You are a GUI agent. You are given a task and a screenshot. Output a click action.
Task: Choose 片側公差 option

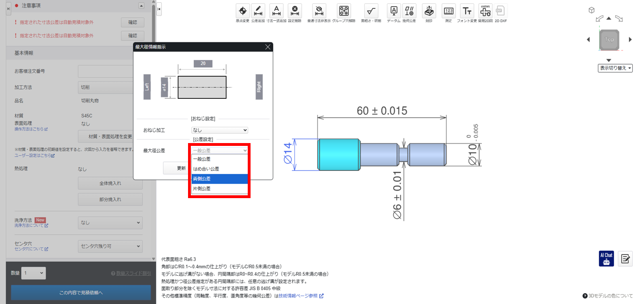coord(220,189)
